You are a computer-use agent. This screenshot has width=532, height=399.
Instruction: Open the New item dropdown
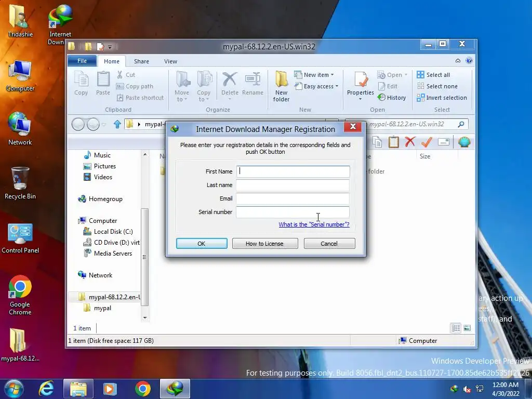(x=314, y=75)
